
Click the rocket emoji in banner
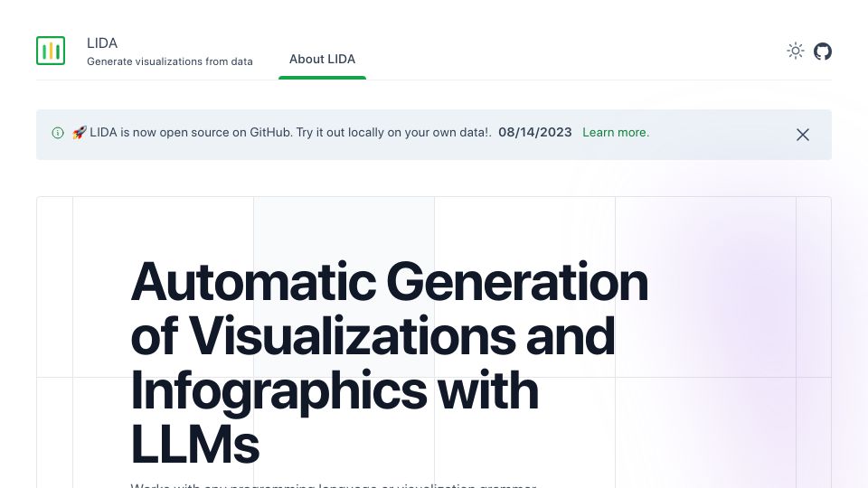[80, 132]
